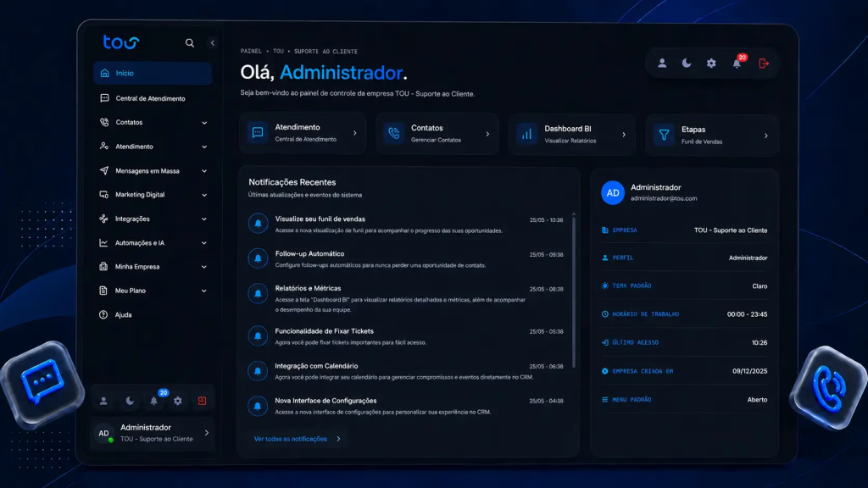
Task: Open the Follow-up Automático notification
Action: (406, 259)
